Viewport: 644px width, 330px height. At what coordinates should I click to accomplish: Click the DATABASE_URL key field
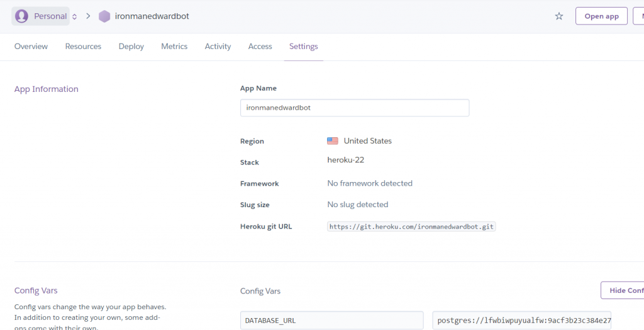(x=332, y=321)
